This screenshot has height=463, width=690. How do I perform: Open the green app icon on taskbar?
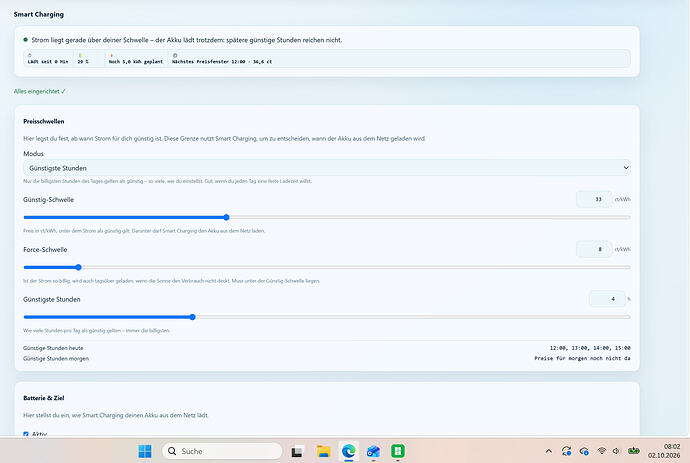click(398, 451)
